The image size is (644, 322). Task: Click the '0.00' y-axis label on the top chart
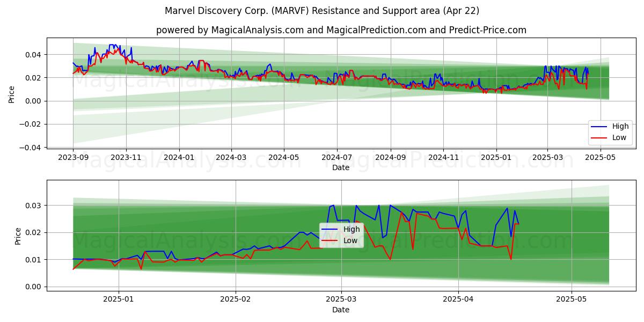coord(35,101)
